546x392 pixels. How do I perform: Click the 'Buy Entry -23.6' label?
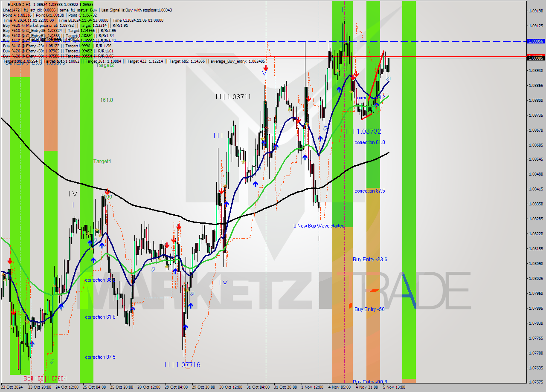point(370,259)
